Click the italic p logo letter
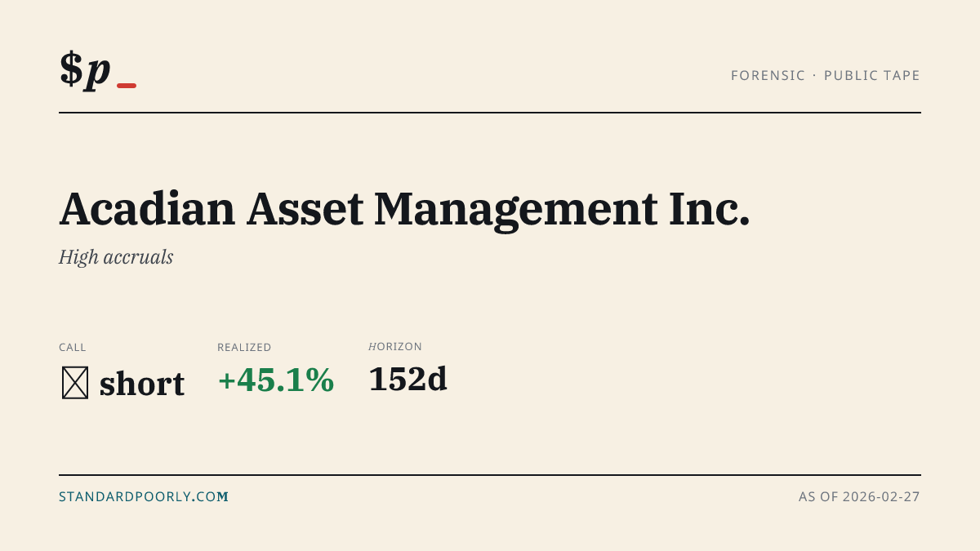The width and height of the screenshot is (980, 551). pos(98,73)
